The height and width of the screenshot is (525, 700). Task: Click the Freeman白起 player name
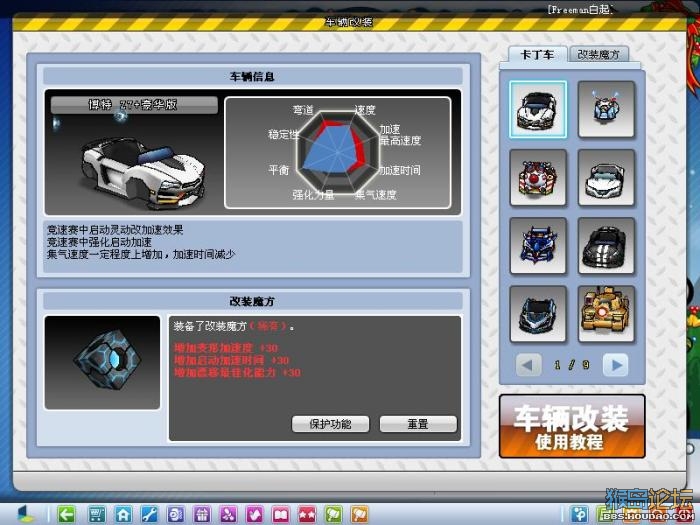[x=580, y=9]
